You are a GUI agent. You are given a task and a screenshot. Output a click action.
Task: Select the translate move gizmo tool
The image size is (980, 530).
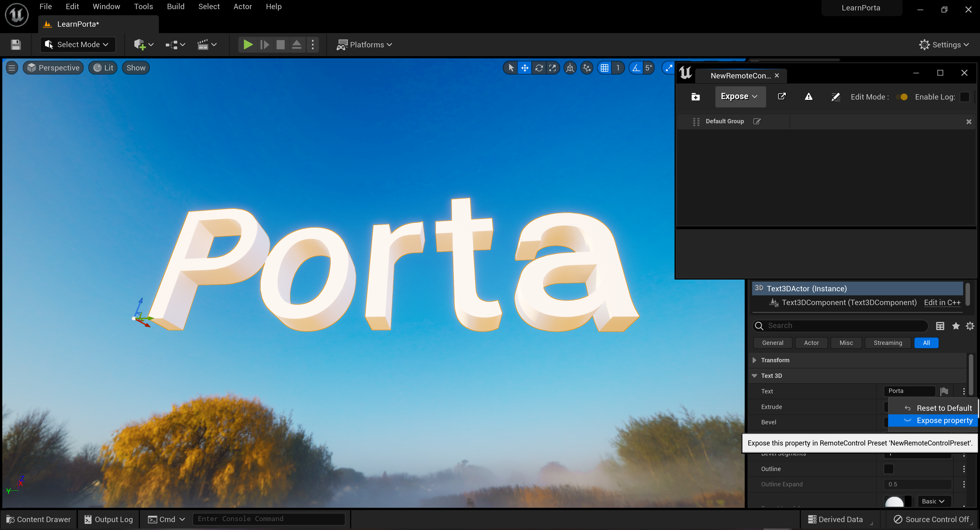click(525, 68)
